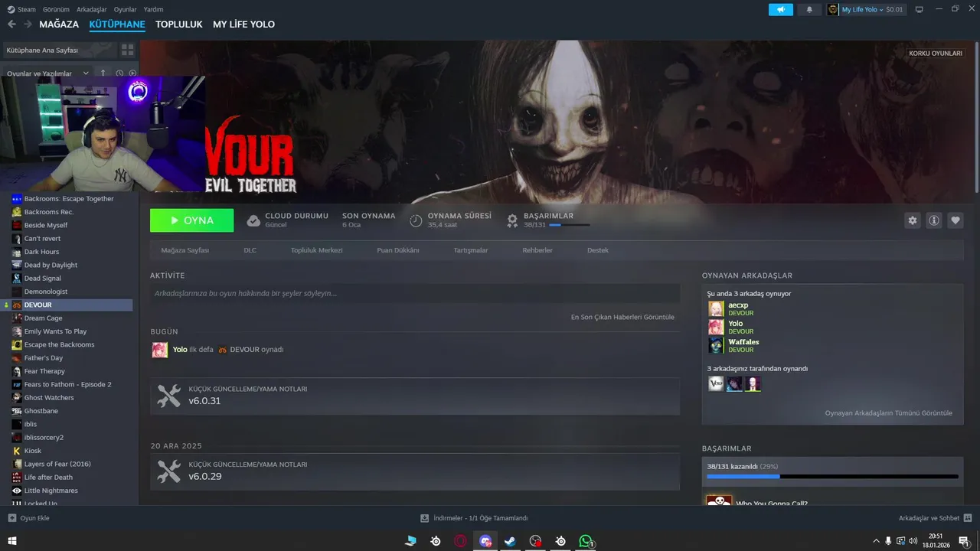Click En Son Çıkan Haberleri Görüntüle
The height and width of the screenshot is (551, 980).
click(x=622, y=317)
